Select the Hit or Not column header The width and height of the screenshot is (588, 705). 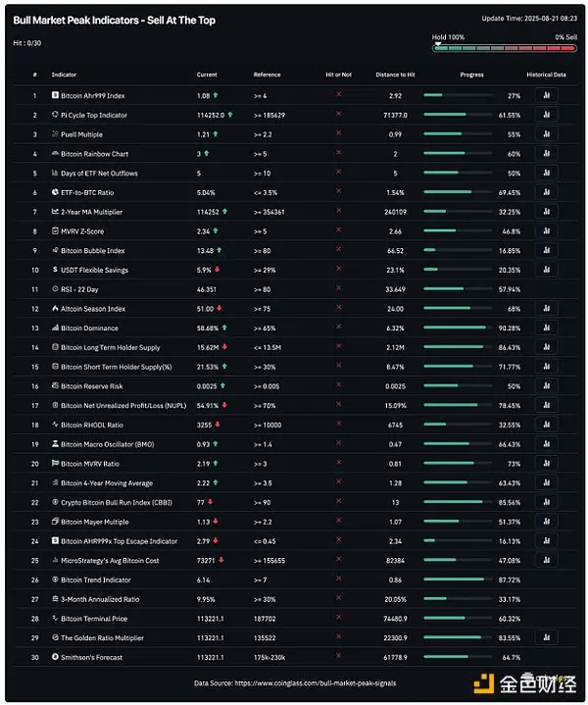tap(338, 75)
